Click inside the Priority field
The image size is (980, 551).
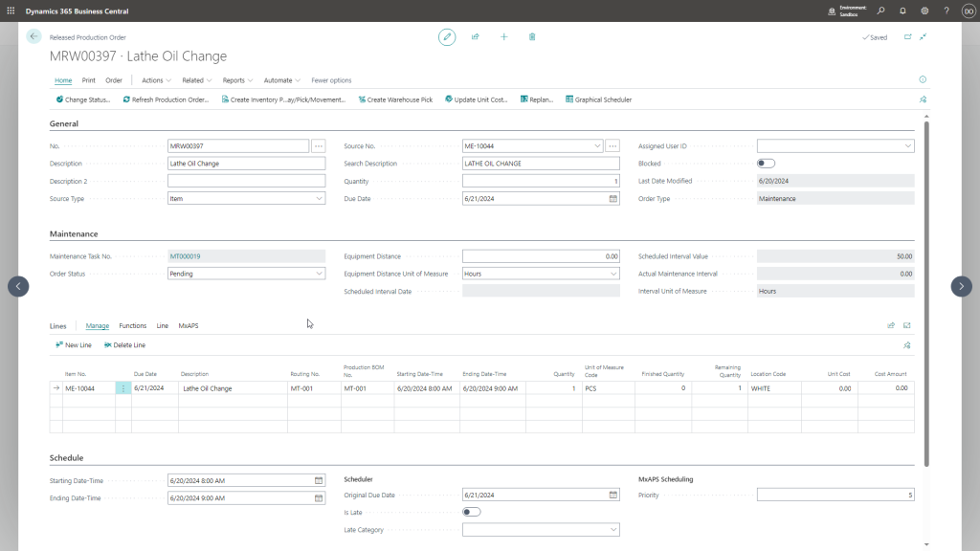(x=833, y=494)
